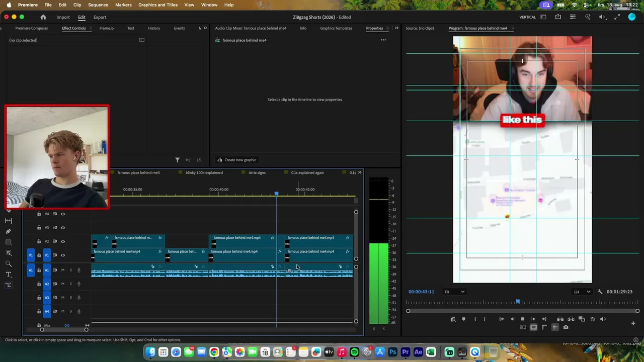Mute audio track A2

pos(63,284)
